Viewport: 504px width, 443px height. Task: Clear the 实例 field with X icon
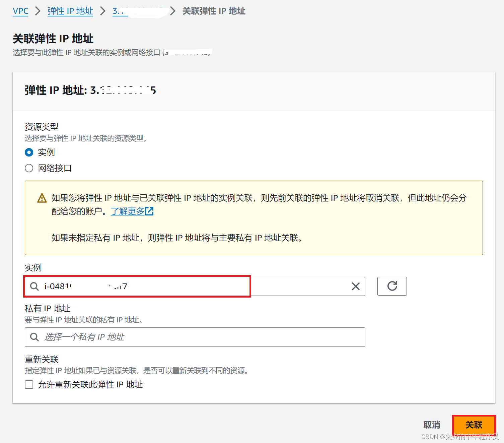tap(356, 286)
